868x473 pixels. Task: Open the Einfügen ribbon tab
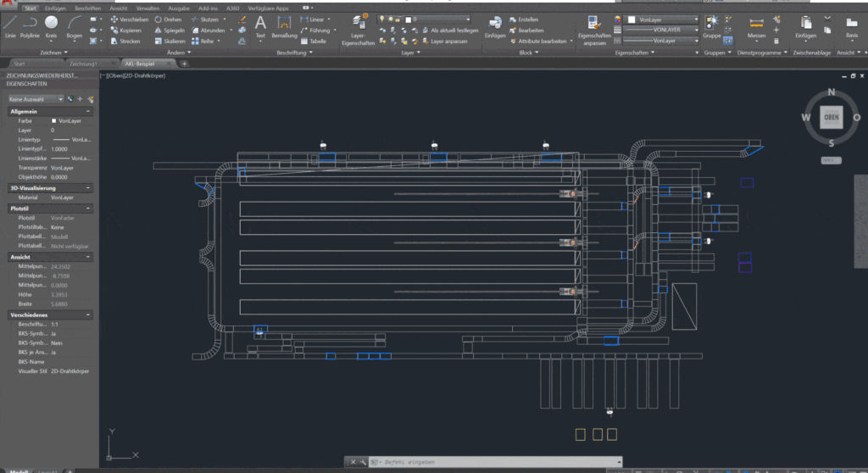pos(55,8)
